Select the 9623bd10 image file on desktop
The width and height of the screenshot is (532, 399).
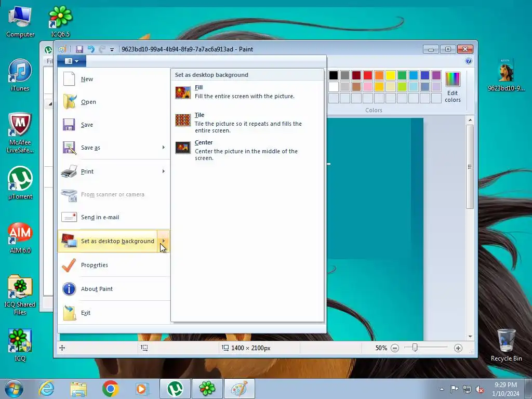click(x=506, y=75)
